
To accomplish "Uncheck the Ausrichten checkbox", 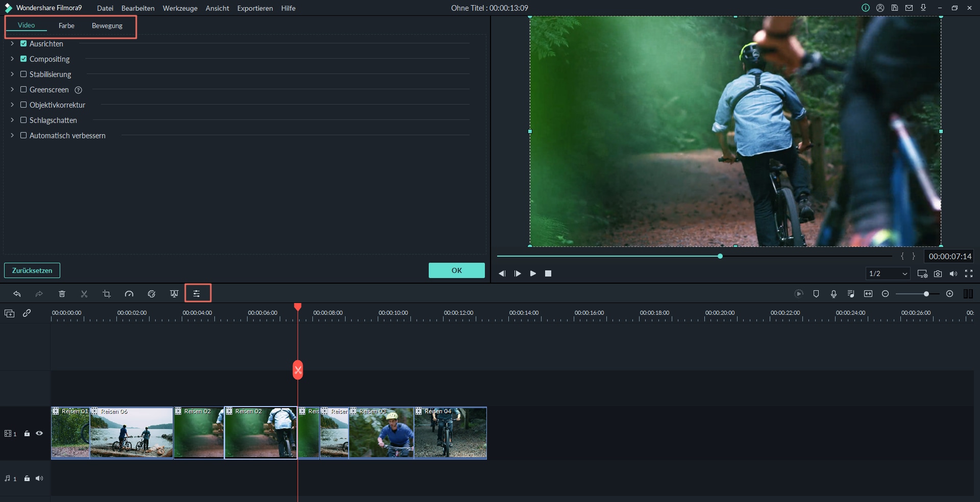I will pos(23,44).
